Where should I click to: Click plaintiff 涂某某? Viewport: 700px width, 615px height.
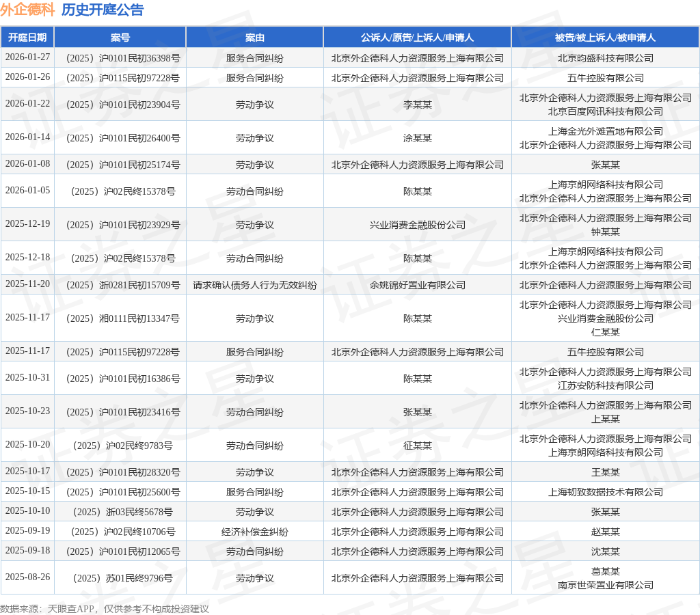click(418, 138)
